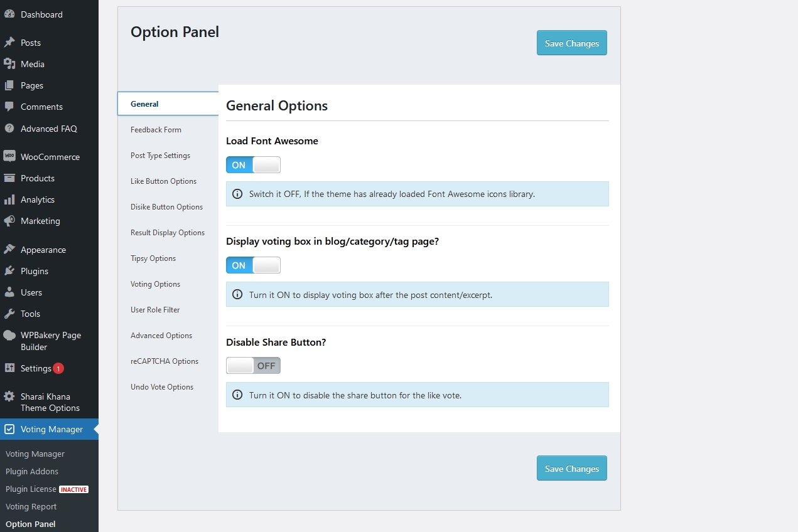
Task: Open the Voting Report page
Action: pos(30,506)
